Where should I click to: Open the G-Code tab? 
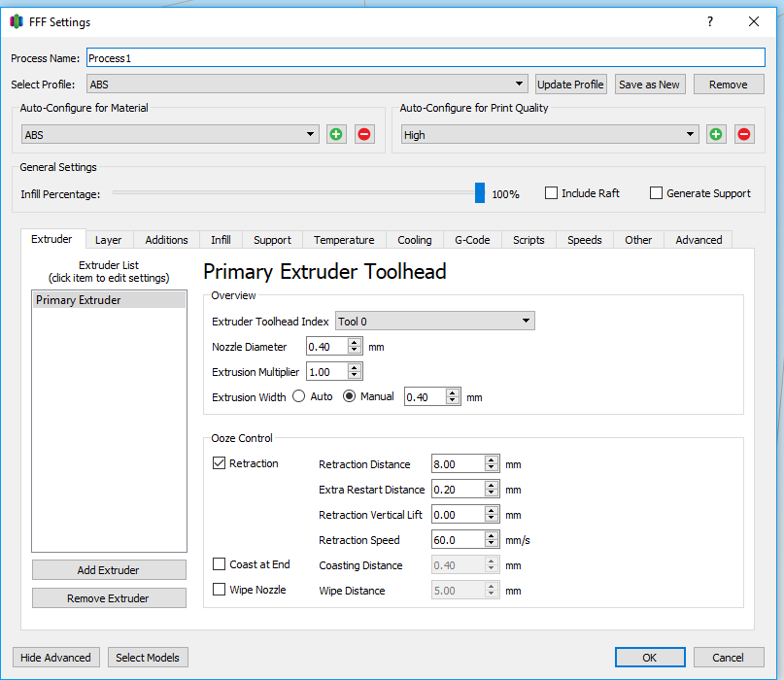click(472, 240)
